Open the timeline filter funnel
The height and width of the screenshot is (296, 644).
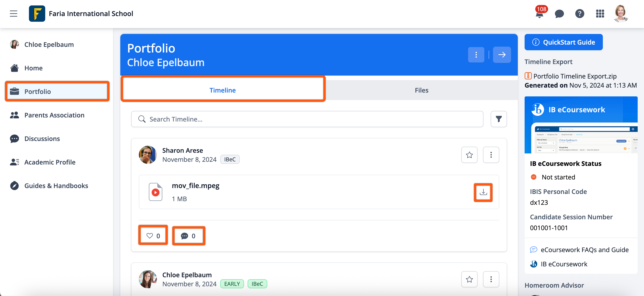499,119
